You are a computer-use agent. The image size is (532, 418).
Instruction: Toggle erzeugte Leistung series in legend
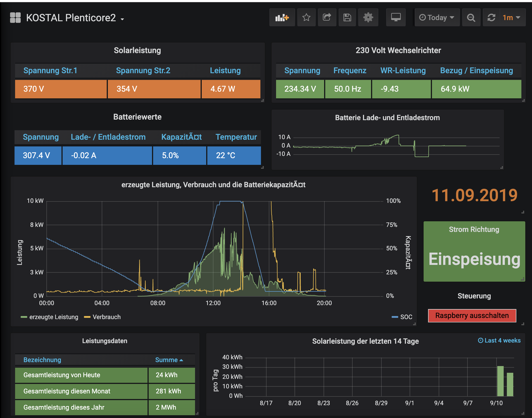click(54, 317)
